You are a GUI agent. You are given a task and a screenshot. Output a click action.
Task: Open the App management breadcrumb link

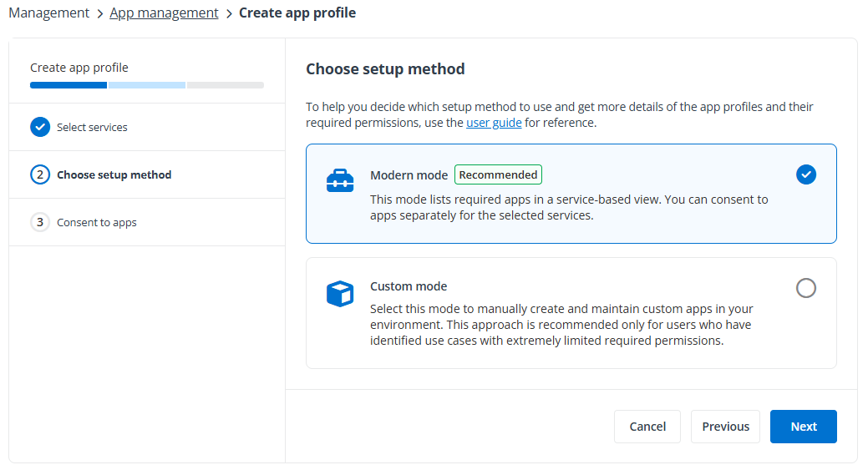[164, 13]
